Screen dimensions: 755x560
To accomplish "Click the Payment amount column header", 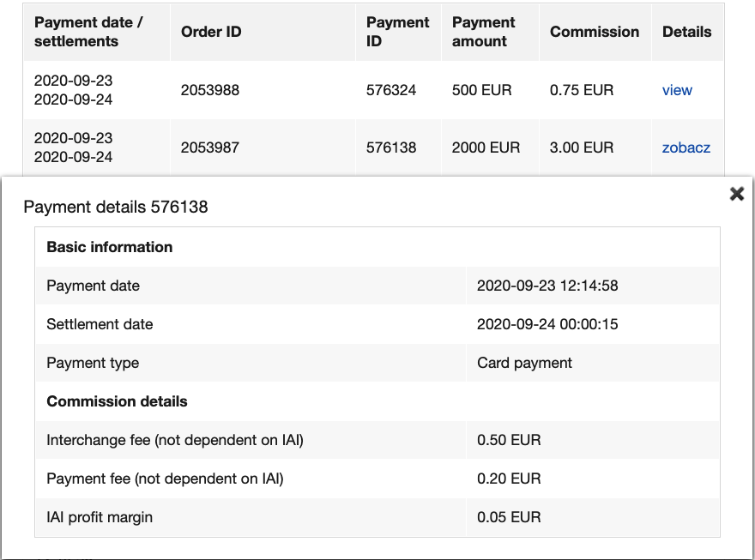I will pyautogui.click(x=483, y=32).
